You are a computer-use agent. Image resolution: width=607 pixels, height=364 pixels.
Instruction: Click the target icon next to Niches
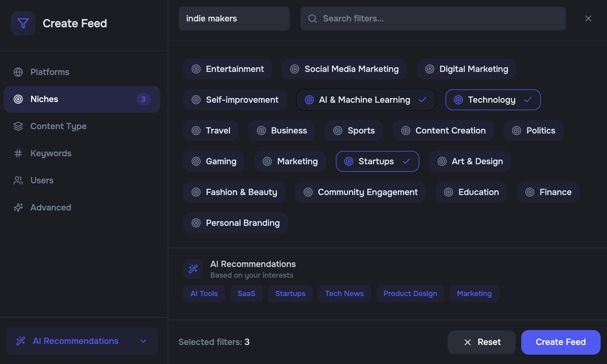18,99
